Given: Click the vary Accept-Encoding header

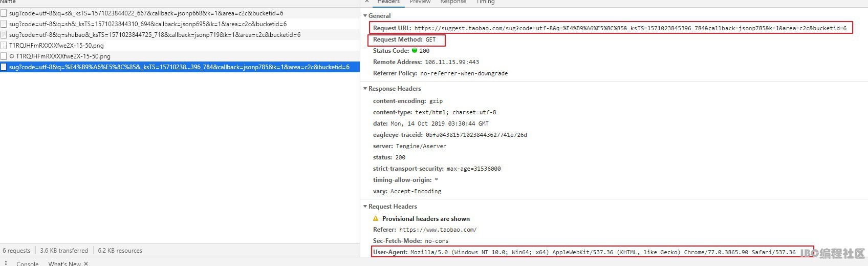Looking at the screenshot, I should [x=407, y=191].
